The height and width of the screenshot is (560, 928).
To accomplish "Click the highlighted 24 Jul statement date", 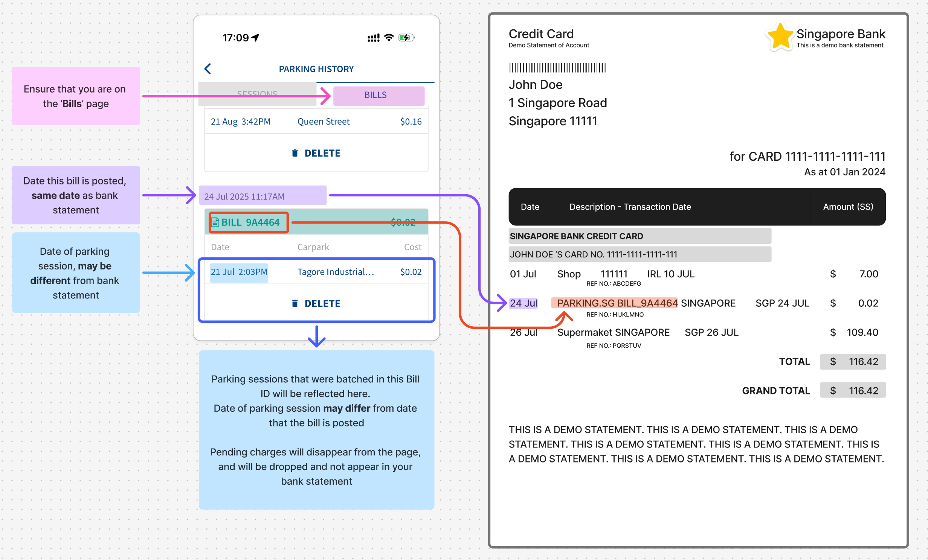I will pyautogui.click(x=523, y=303).
